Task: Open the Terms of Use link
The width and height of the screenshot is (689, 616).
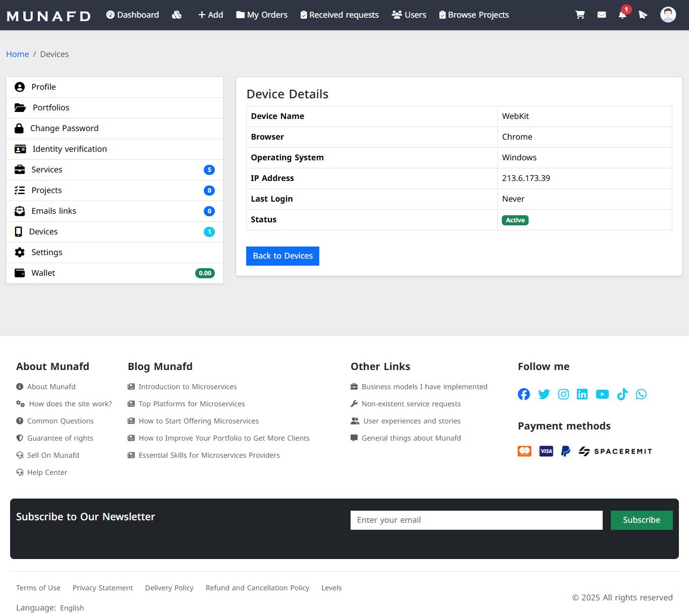Action: tap(38, 588)
